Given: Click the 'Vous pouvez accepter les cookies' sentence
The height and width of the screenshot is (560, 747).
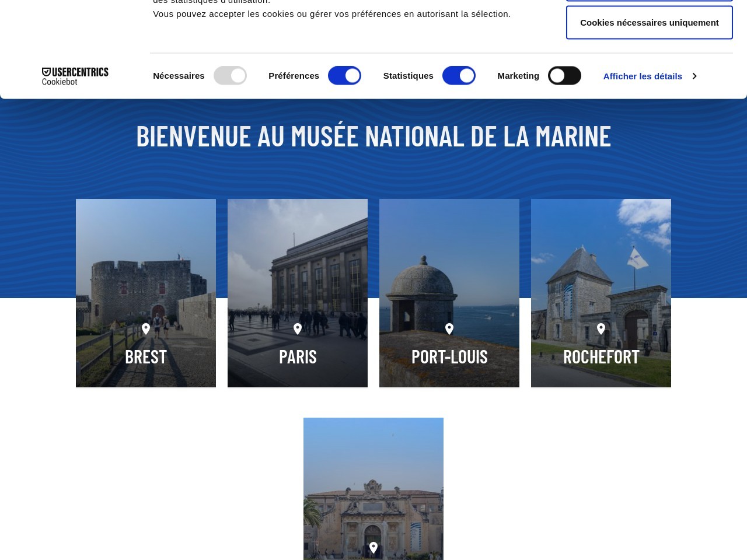Looking at the screenshot, I should pyautogui.click(x=331, y=14).
